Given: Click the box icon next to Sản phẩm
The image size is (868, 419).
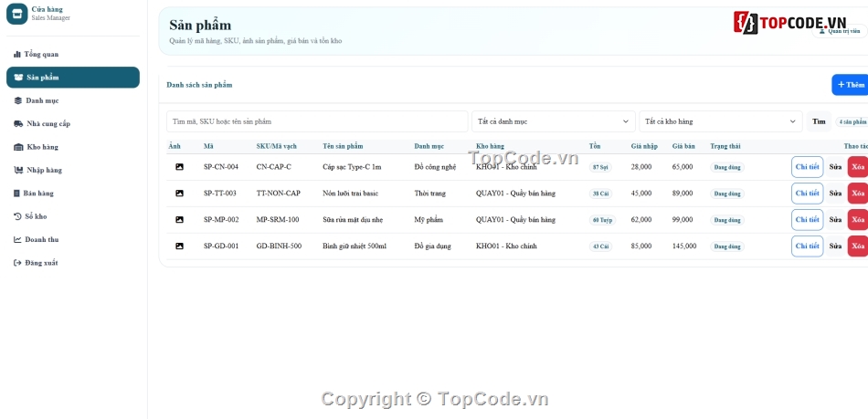Looking at the screenshot, I should [x=18, y=78].
